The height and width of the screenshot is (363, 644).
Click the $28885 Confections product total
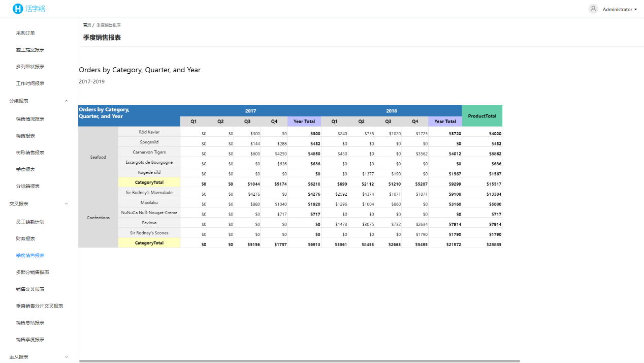coord(494,245)
